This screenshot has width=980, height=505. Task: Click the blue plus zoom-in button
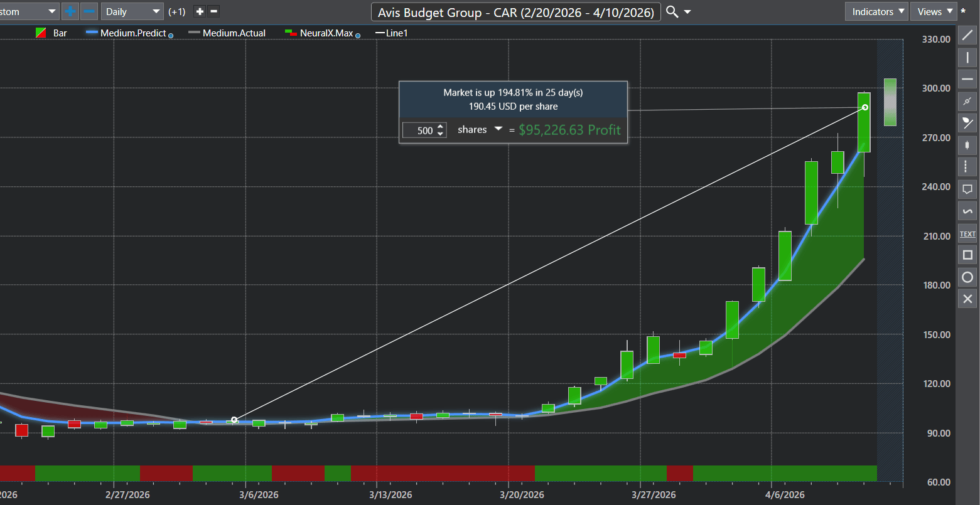pos(70,11)
